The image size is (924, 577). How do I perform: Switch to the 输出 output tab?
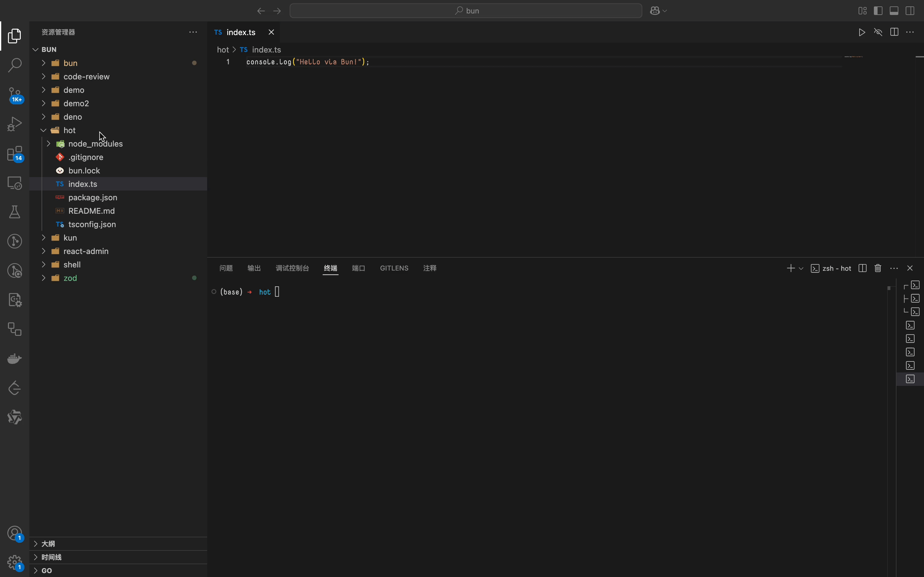point(254,268)
